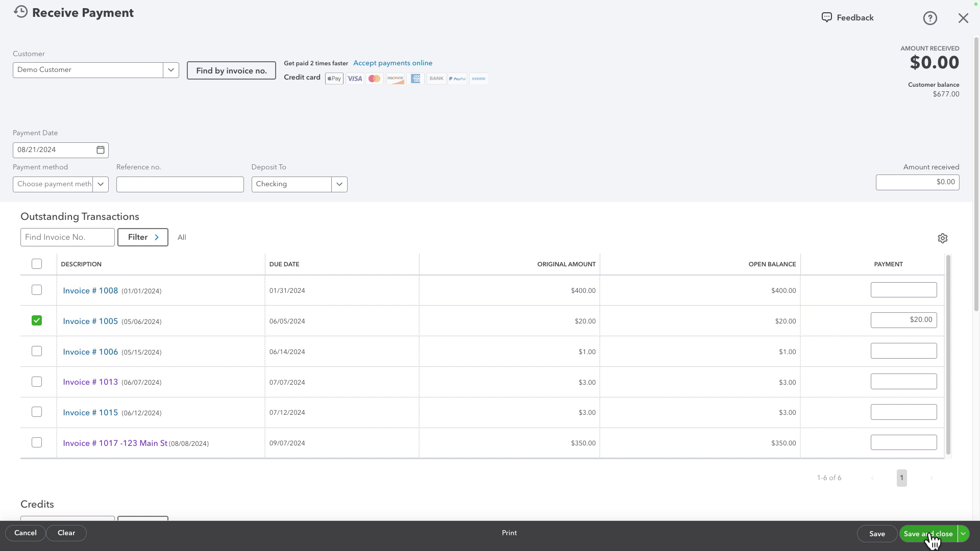
Task: Click the Save button
Action: coord(877,534)
